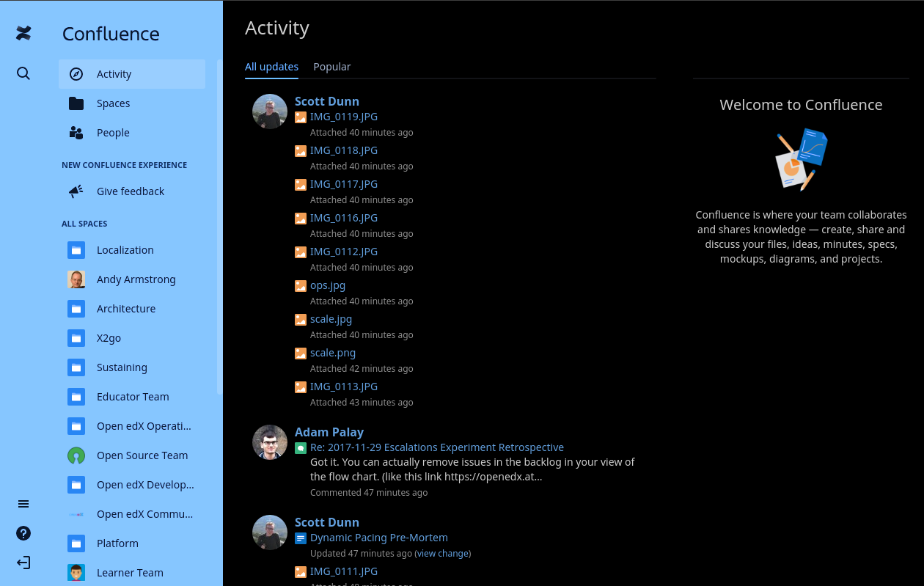Click page icon beside Dynamic Pacing Pre-Mortem
Screen dimensions: 924x586
[301, 538]
